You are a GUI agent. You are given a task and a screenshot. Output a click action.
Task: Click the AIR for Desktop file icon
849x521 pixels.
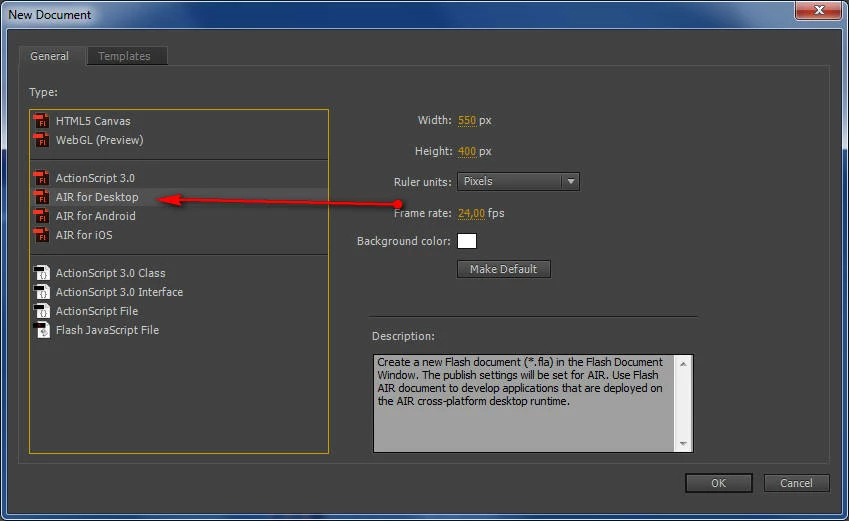[x=41, y=197]
